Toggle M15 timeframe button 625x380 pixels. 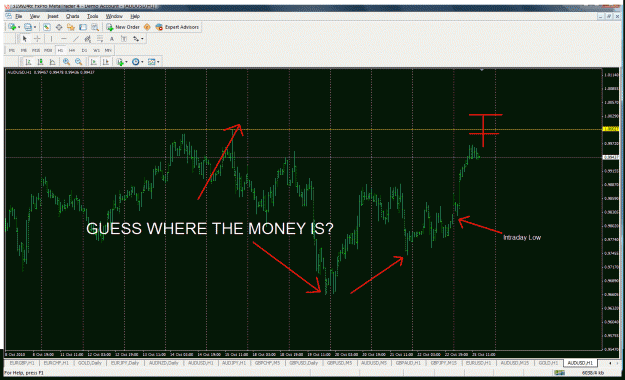point(36,51)
